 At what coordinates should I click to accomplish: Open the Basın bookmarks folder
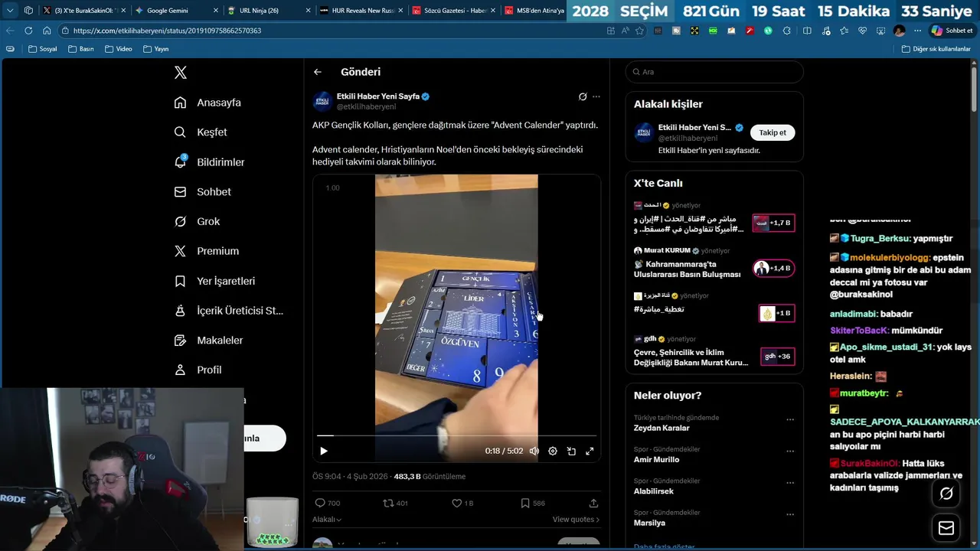(x=80, y=49)
